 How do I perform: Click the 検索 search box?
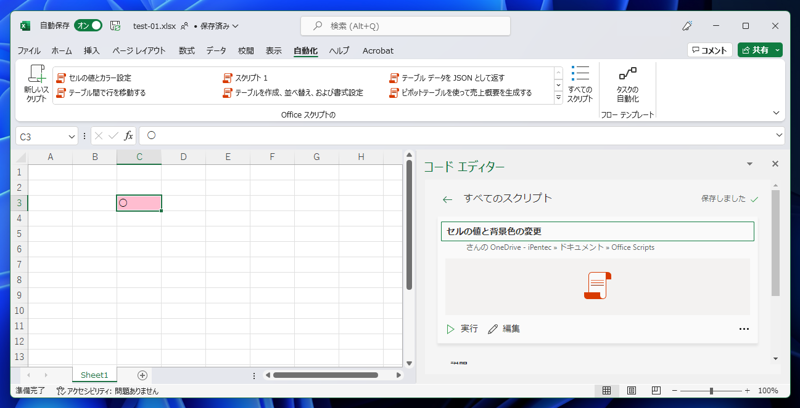click(x=405, y=26)
